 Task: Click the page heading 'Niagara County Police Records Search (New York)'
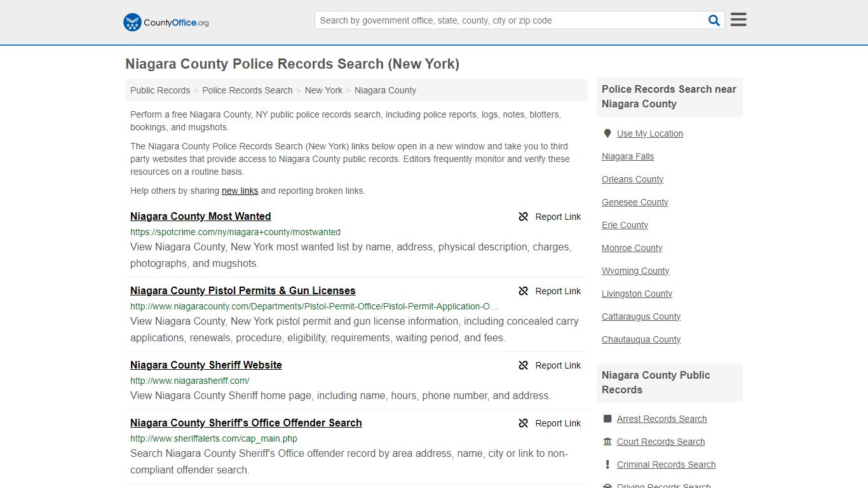click(x=292, y=64)
